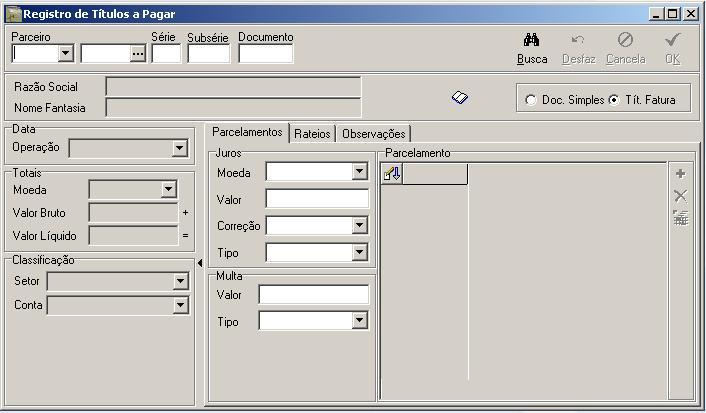Viewport: 706px width, 413px height.
Task: Click the open book icon
Action: (460, 97)
